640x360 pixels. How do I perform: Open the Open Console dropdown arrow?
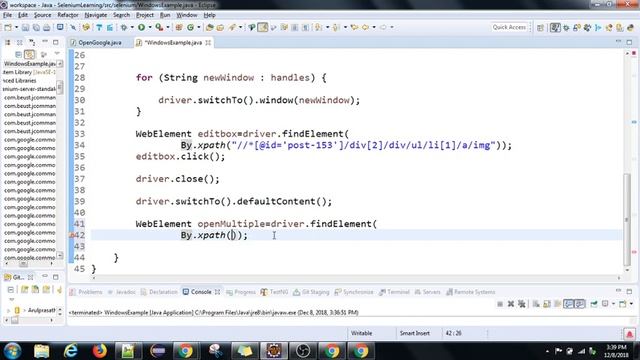pyautogui.click(x=631, y=304)
